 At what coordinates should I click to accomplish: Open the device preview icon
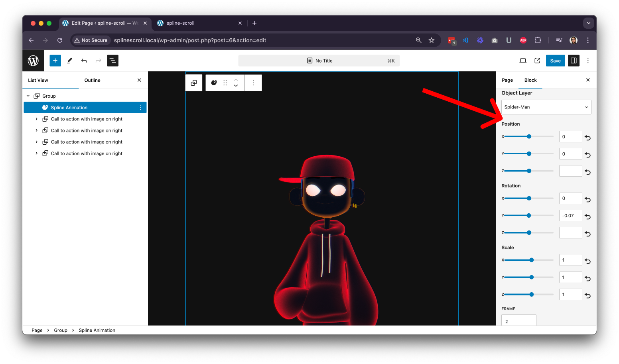523,61
